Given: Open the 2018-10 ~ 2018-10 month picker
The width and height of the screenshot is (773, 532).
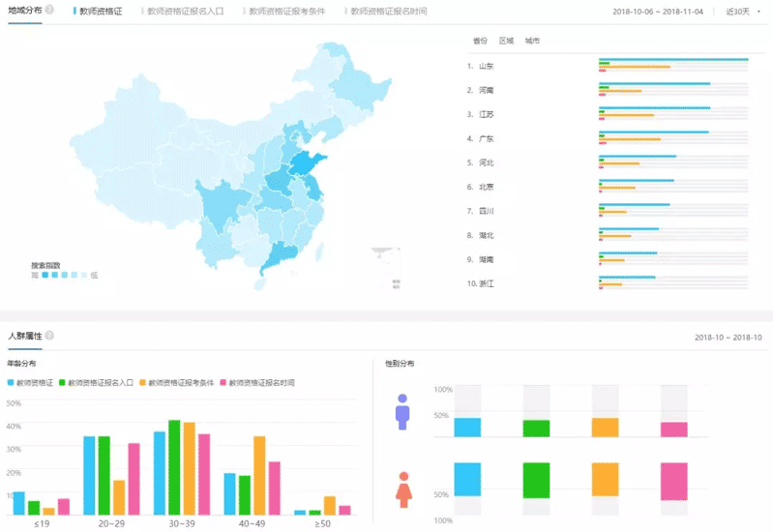Looking at the screenshot, I should point(728,338).
